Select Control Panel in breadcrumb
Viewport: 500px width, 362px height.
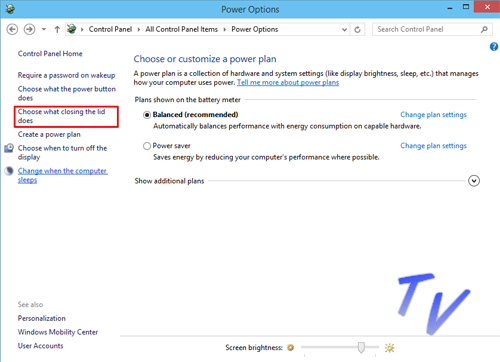tap(110, 29)
